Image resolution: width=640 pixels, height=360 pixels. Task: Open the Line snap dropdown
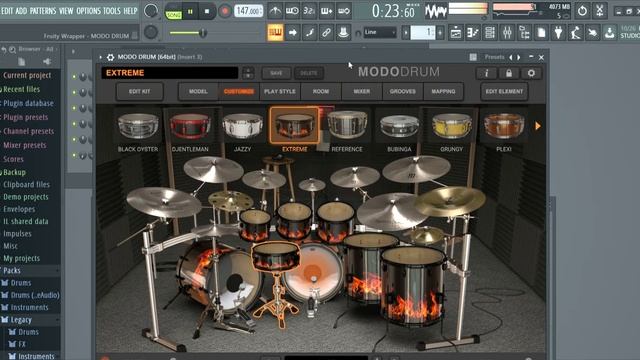(380, 32)
